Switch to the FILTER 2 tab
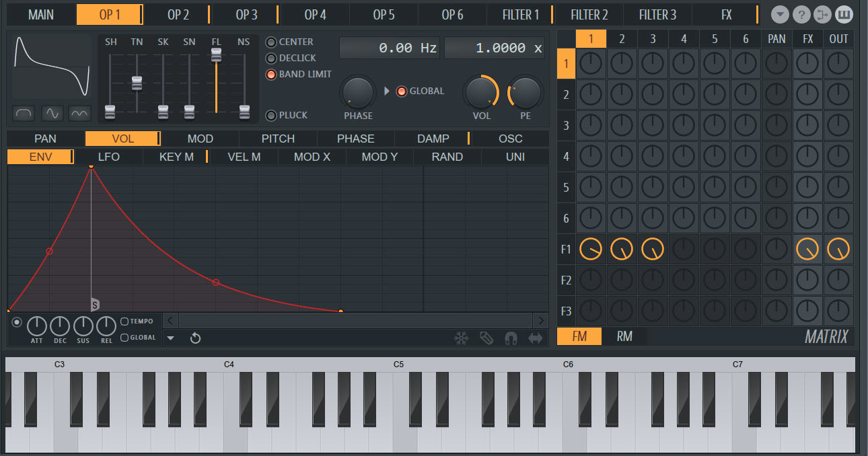 [x=589, y=14]
